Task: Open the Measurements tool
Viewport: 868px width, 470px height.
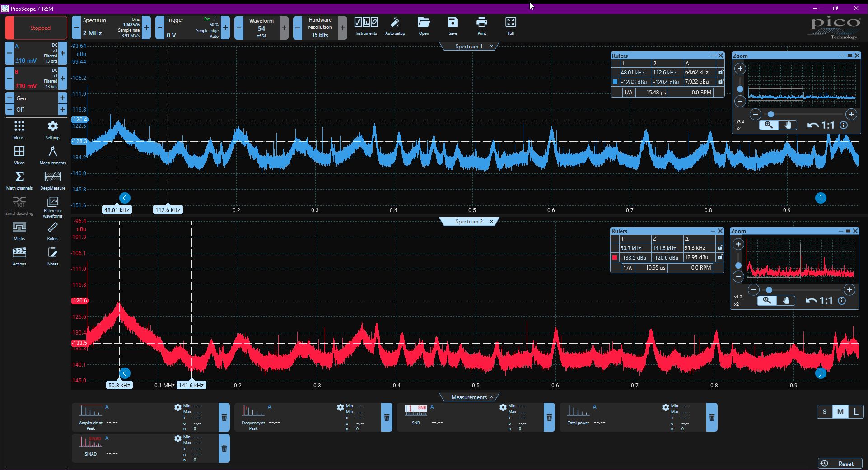Action: click(x=53, y=155)
